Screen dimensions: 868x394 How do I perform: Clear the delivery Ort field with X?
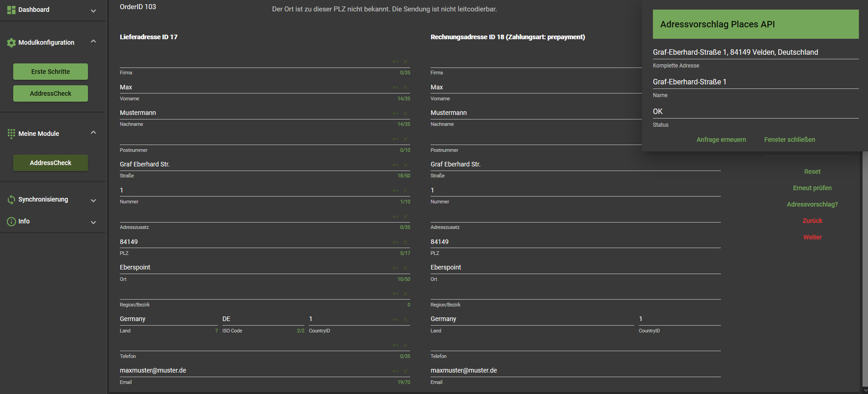click(405, 268)
